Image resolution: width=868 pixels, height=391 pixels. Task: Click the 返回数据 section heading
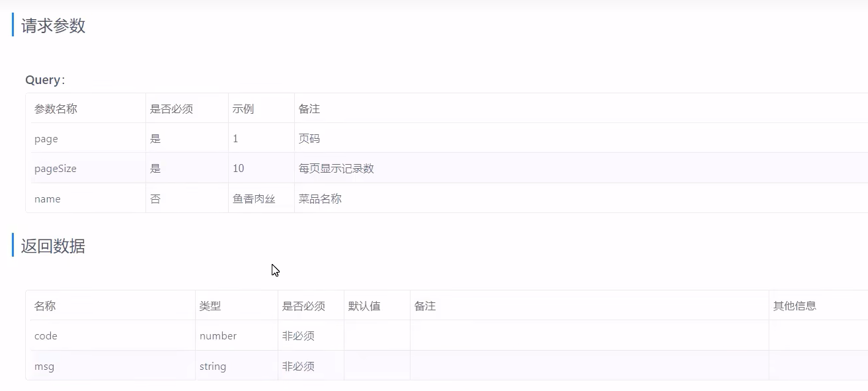click(x=53, y=246)
